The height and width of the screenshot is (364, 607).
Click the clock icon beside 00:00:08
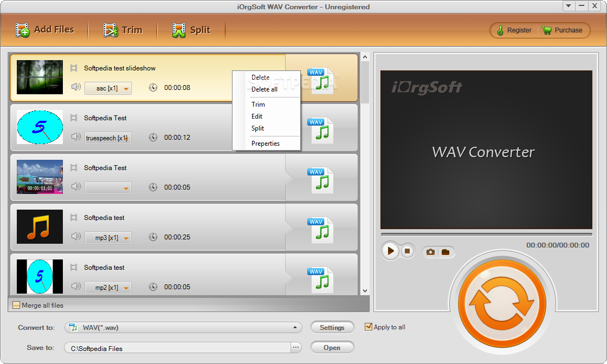click(x=153, y=87)
